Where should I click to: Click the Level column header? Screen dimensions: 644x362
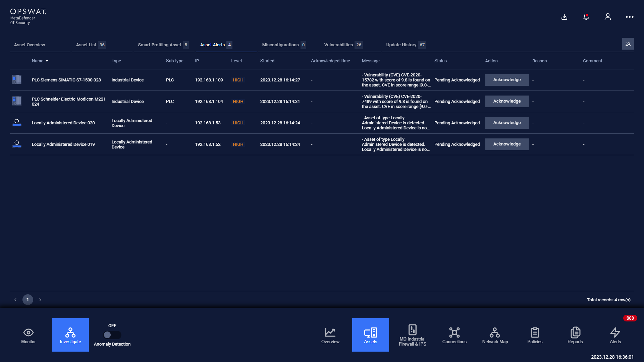point(236,61)
